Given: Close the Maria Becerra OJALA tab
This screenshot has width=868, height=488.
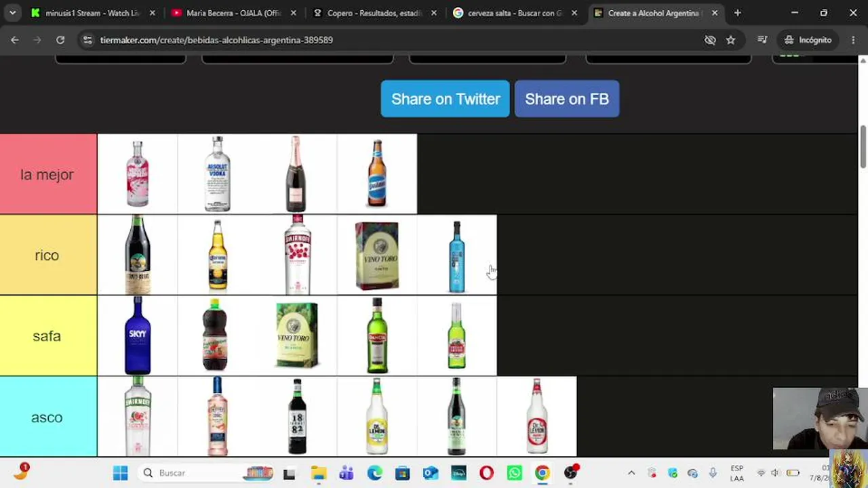Looking at the screenshot, I should click(x=293, y=13).
